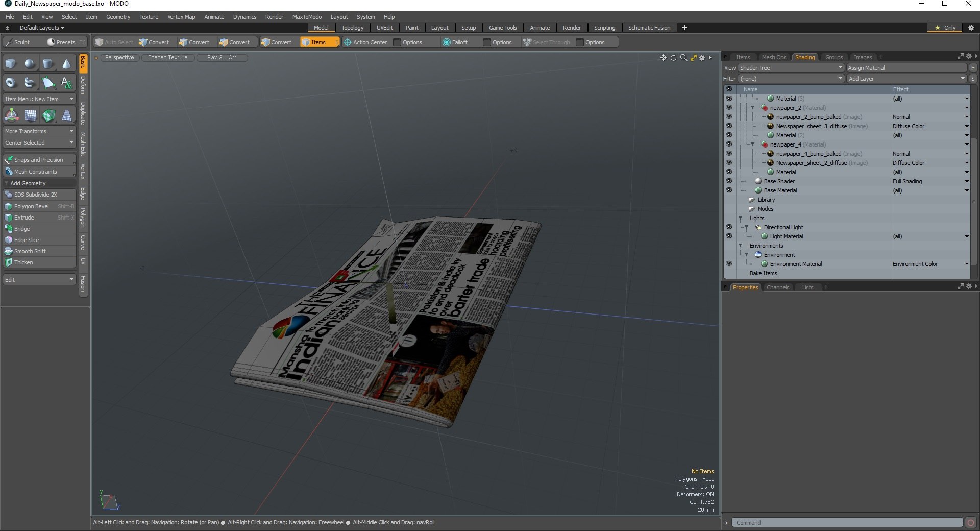Select the Tube (spiral) primitive tool
The image size is (980, 531).
pos(30,82)
